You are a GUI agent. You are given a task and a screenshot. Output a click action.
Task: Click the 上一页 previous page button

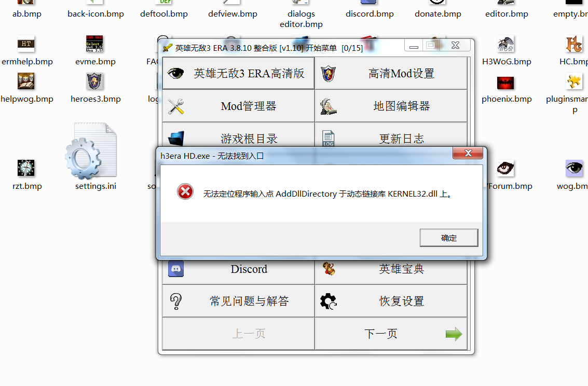pos(238,334)
